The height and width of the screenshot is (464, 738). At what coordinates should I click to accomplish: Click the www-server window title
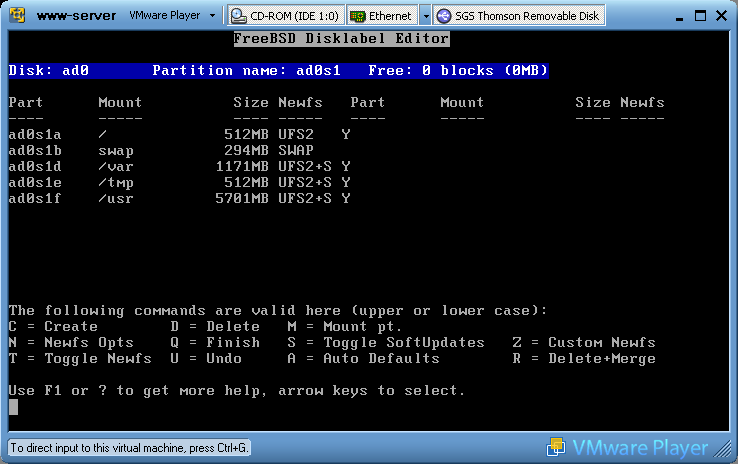click(x=76, y=16)
